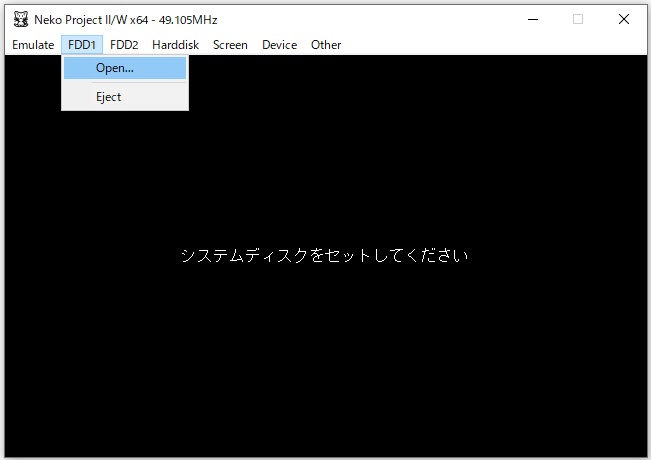Minimize the Neko Project II window
This screenshot has height=460, width=651.
pos(533,19)
